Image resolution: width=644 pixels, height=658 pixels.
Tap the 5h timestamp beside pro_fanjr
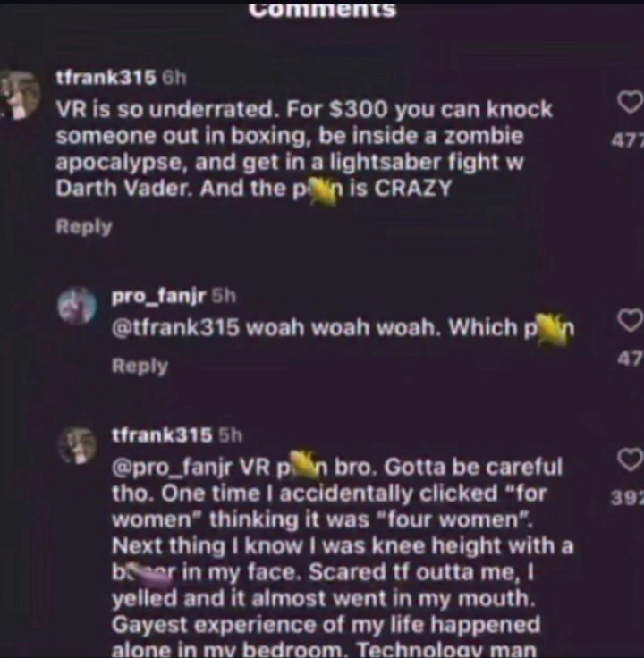224,297
